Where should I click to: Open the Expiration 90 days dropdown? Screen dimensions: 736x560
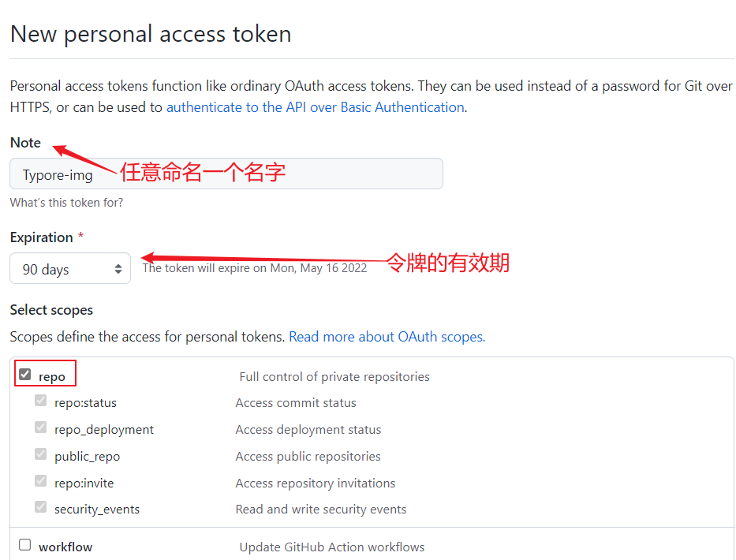(x=69, y=269)
